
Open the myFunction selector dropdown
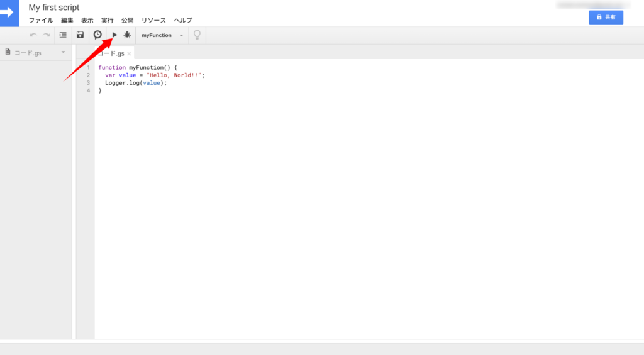(x=162, y=35)
